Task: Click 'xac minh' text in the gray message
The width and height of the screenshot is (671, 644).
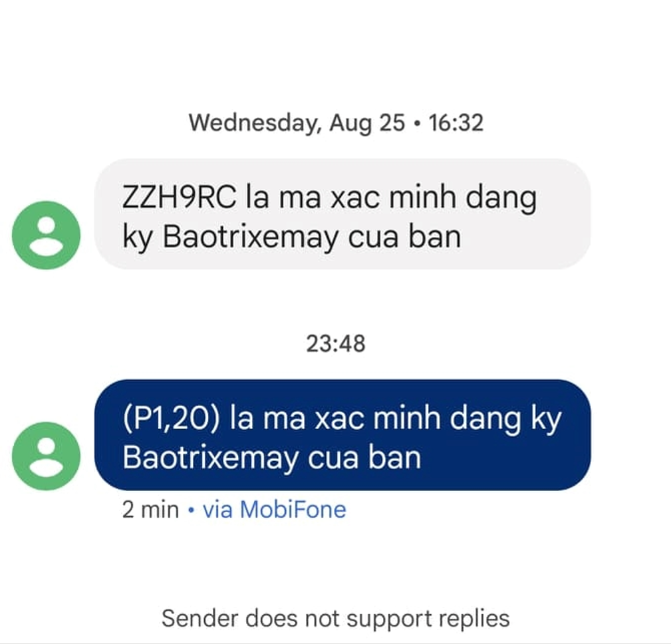Action: (x=394, y=198)
